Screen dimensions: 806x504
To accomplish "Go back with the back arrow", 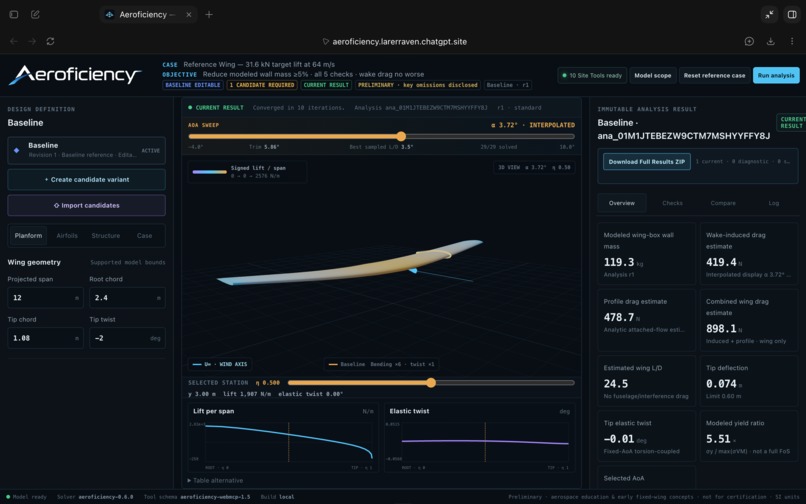I will point(14,41).
